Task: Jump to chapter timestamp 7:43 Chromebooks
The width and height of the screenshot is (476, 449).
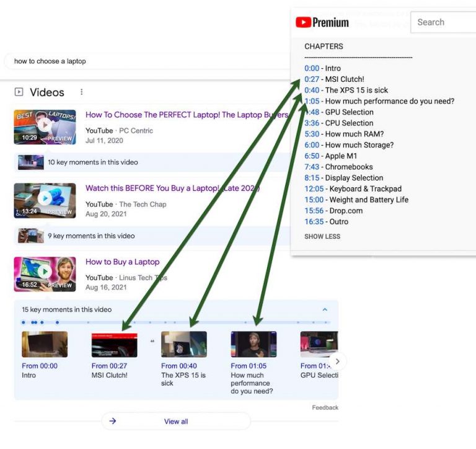Action: click(312, 167)
